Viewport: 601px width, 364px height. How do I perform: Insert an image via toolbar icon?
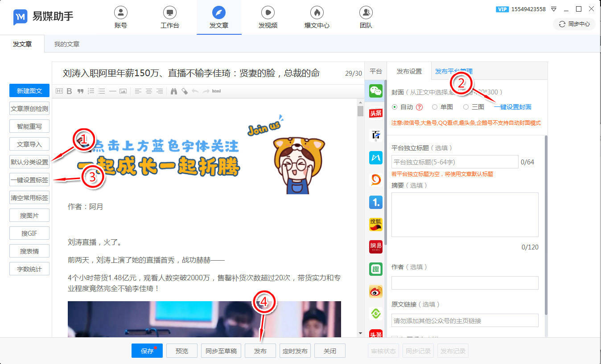pyautogui.click(x=123, y=91)
